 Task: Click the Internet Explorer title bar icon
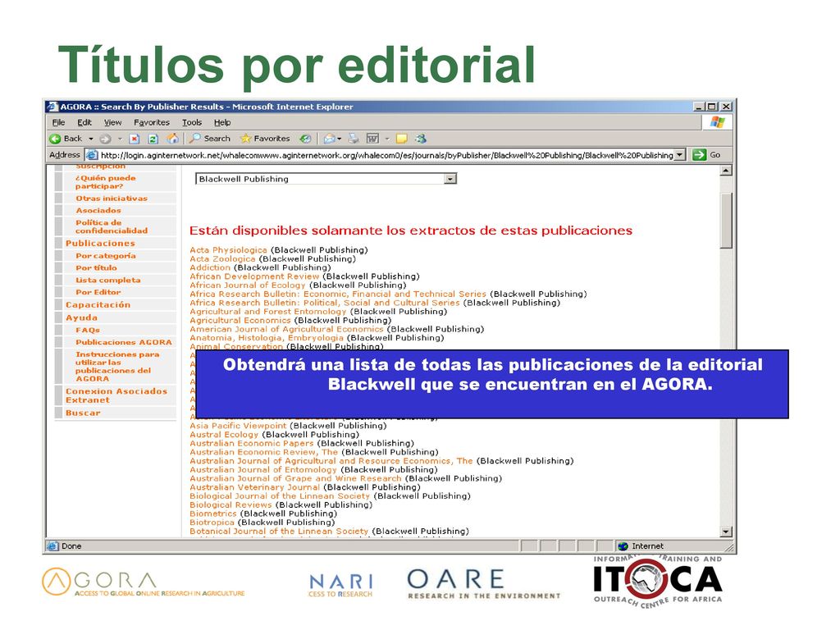52,107
